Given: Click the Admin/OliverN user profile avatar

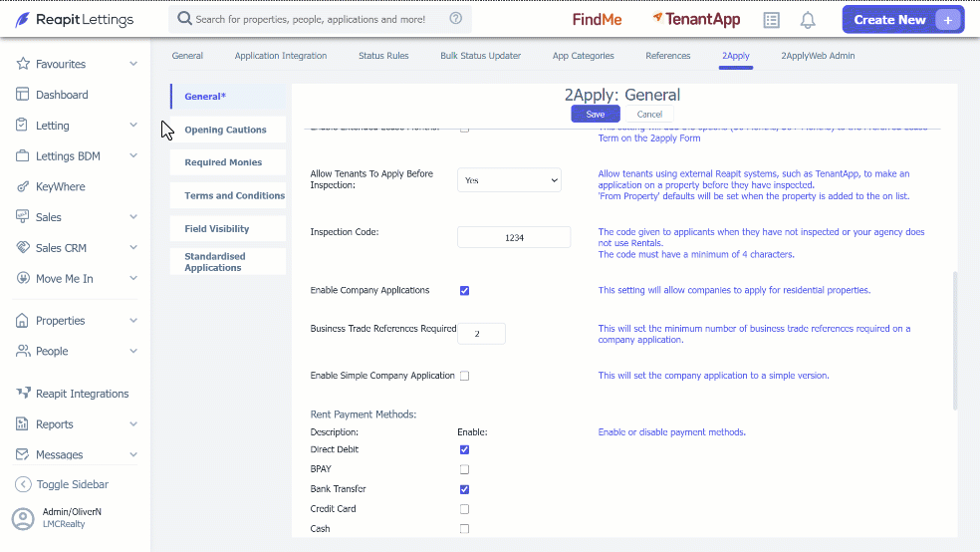Looking at the screenshot, I should [x=23, y=519].
